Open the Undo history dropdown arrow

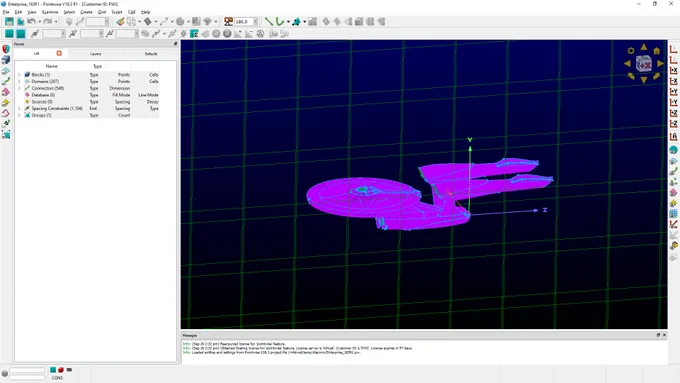(39, 22)
